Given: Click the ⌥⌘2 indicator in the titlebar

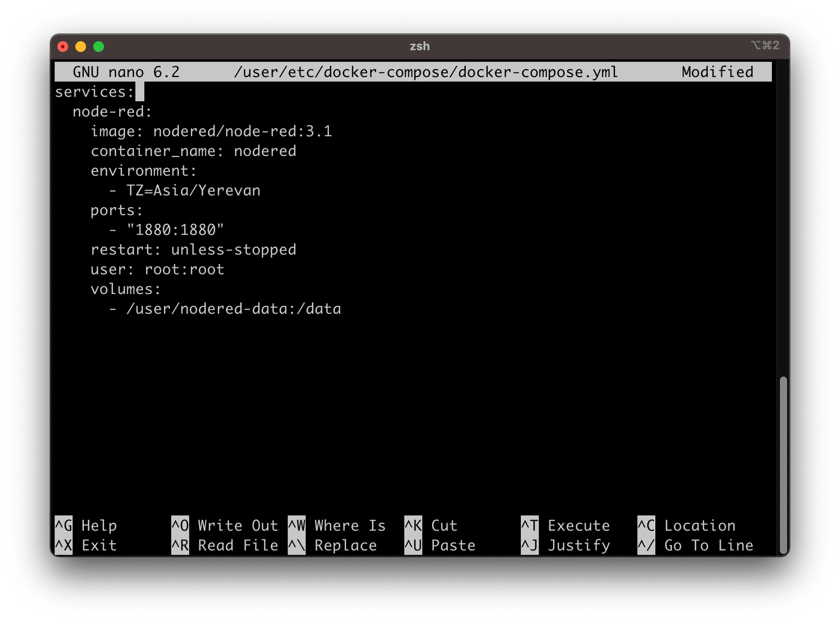Looking at the screenshot, I should pos(766,46).
